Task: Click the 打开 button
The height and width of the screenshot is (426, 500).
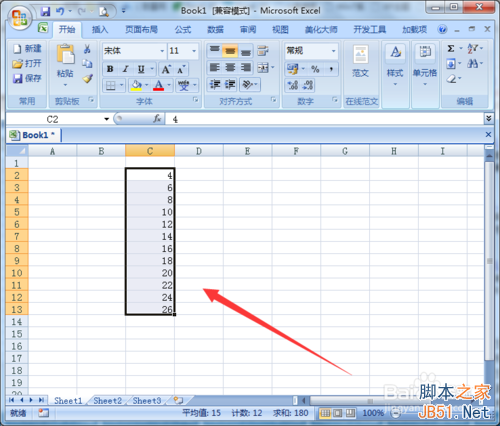Action: point(27,63)
